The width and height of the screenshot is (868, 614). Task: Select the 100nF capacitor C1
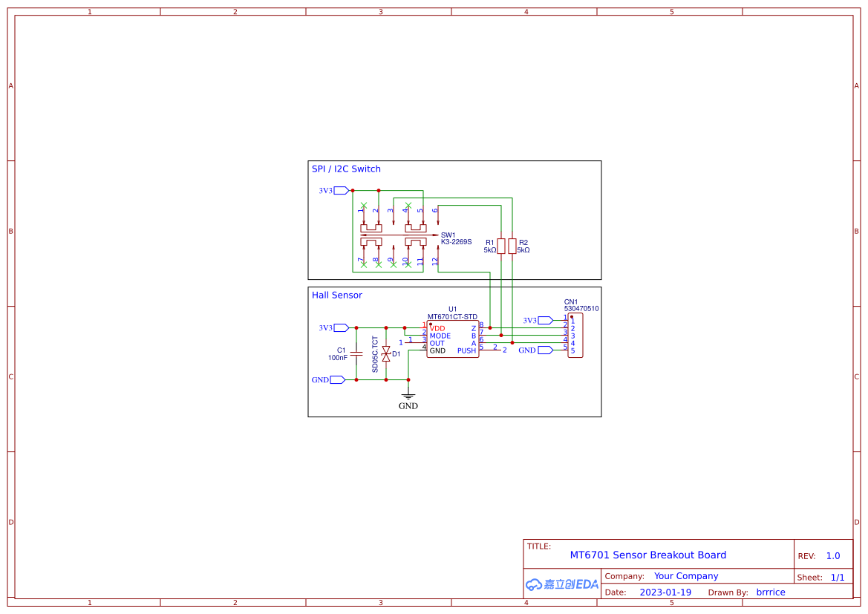[x=356, y=353]
